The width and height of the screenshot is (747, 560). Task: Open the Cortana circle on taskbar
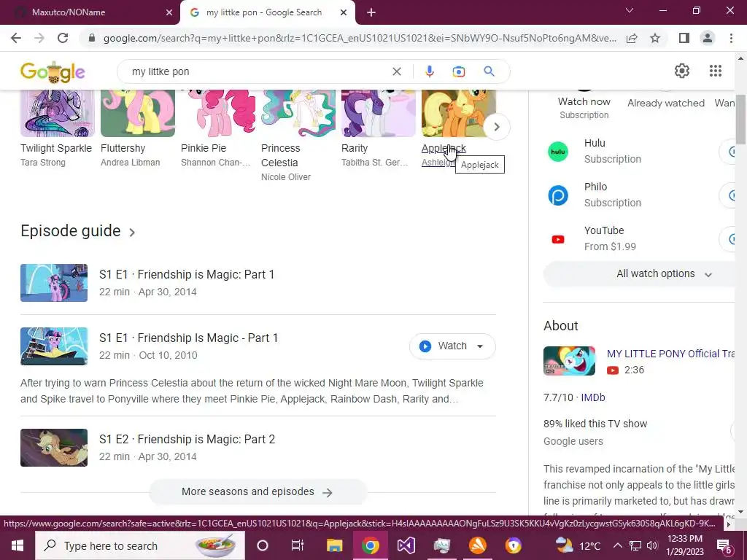(263, 545)
